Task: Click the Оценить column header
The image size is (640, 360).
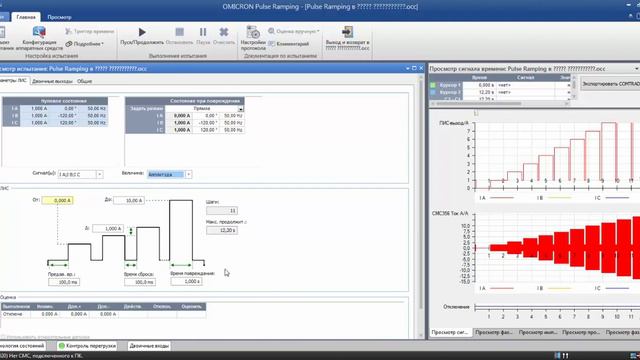Action: click(x=191, y=307)
